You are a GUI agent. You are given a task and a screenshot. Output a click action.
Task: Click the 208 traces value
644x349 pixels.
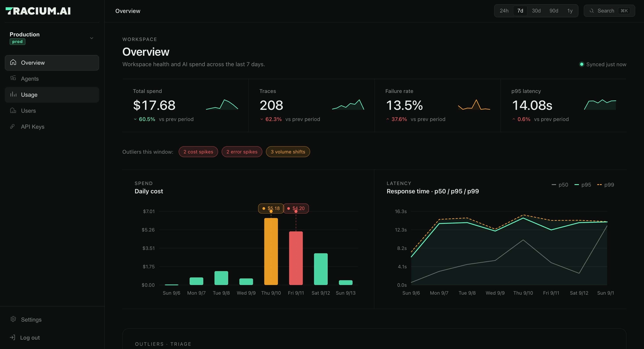pos(271,105)
